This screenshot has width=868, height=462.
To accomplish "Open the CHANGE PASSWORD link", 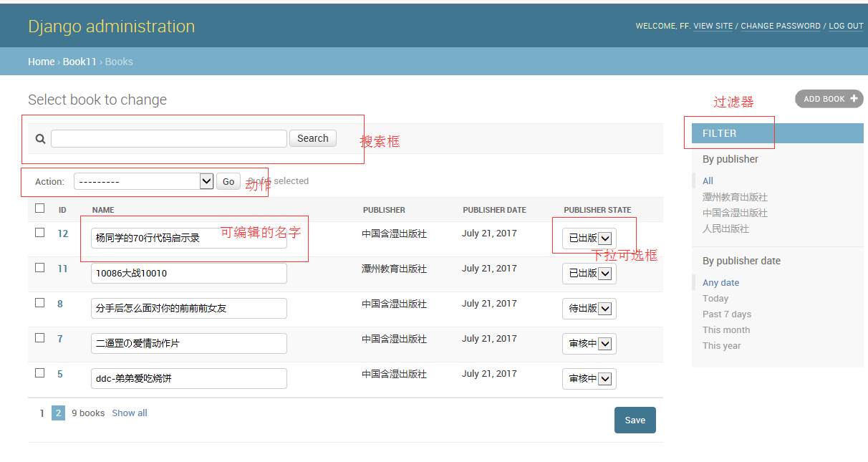I will pos(781,26).
